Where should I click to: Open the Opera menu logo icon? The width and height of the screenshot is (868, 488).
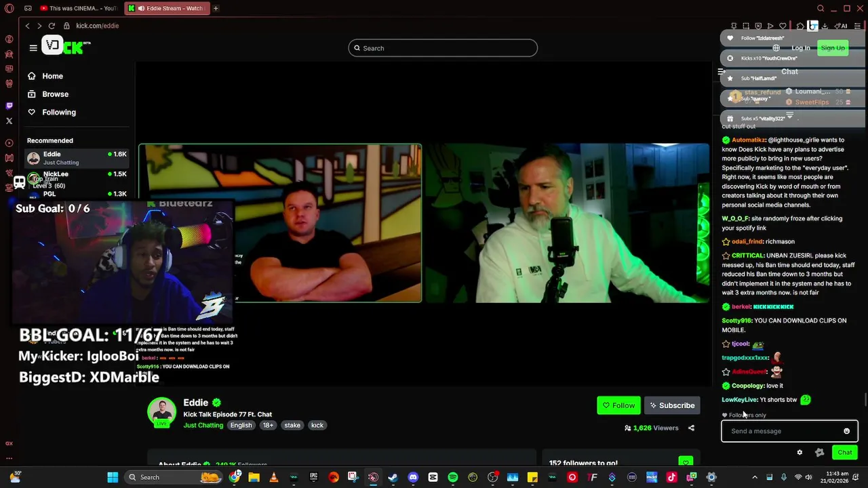point(9,9)
